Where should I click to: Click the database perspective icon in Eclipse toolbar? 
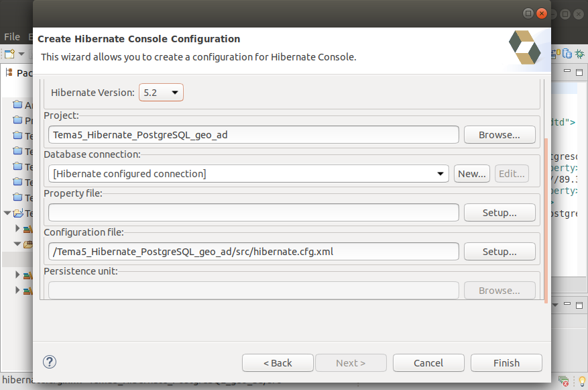pyautogui.click(x=567, y=54)
